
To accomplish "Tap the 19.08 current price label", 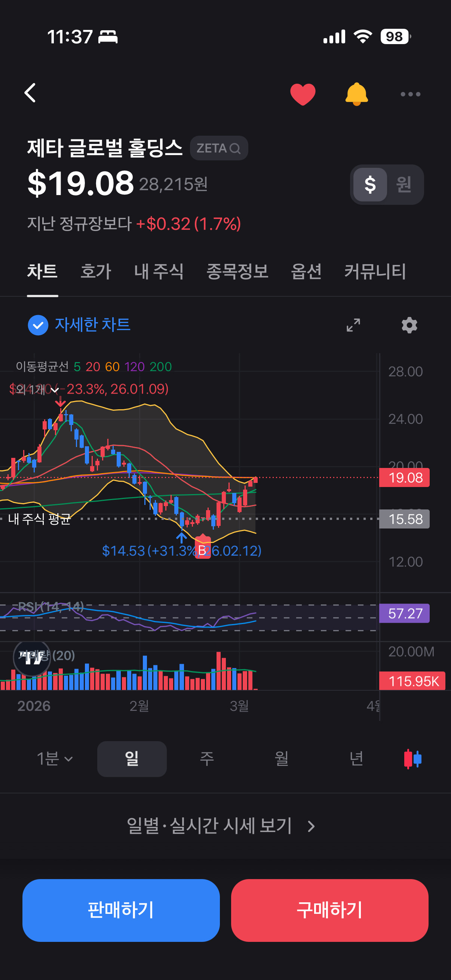I will coord(404,477).
